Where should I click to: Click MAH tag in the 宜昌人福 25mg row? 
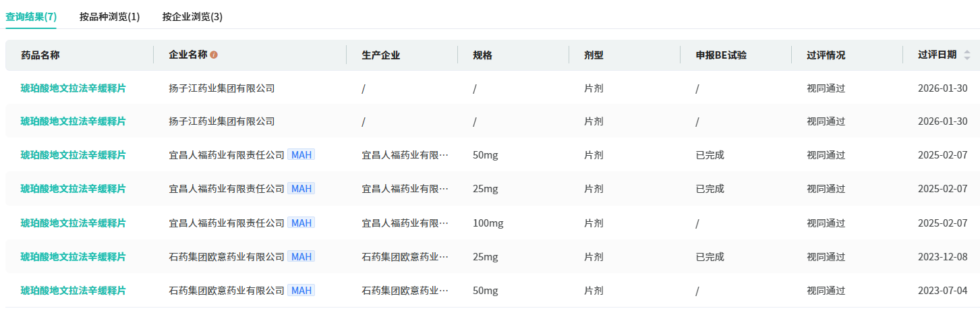[301, 189]
